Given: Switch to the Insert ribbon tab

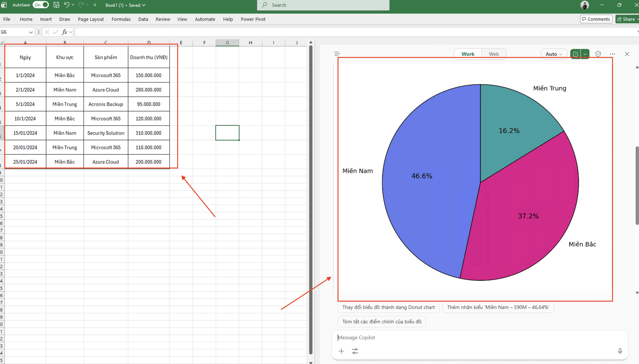Looking at the screenshot, I should [46, 19].
